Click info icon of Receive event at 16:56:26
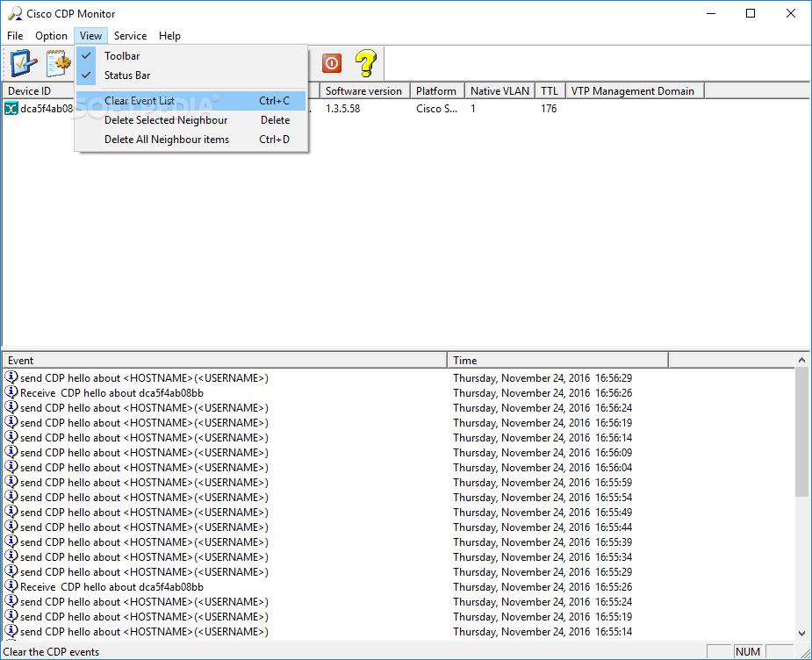This screenshot has height=660, width=812. [11, 392]
